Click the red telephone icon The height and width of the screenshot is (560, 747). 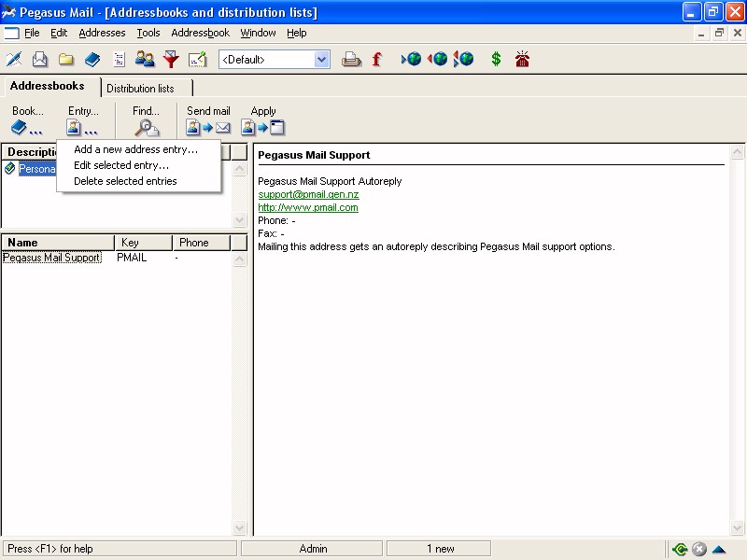coord(522,59)
